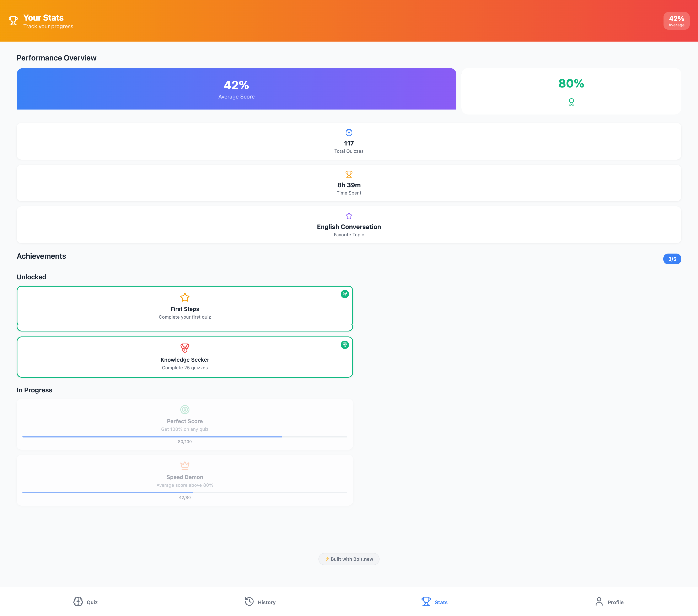This screenshot has width=698, height=616.
Task: Click the orange star on First Steps
Action: (x=185, y=297)
